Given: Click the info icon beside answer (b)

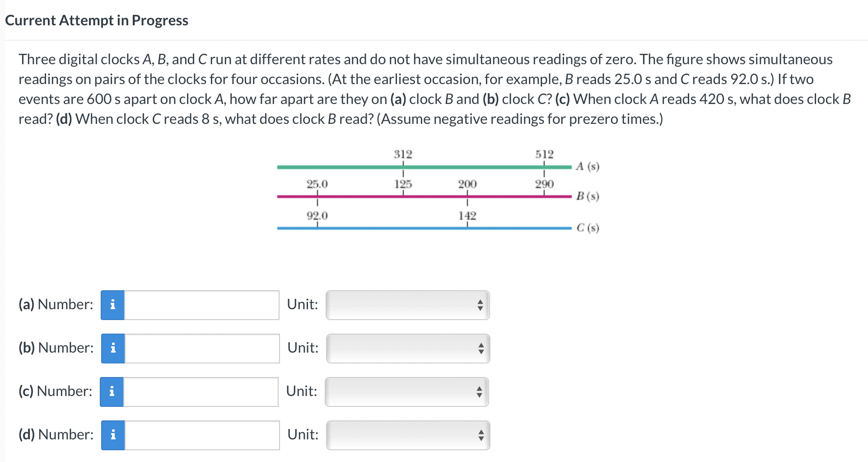Looking at the screenshot, I should (112, 348).
